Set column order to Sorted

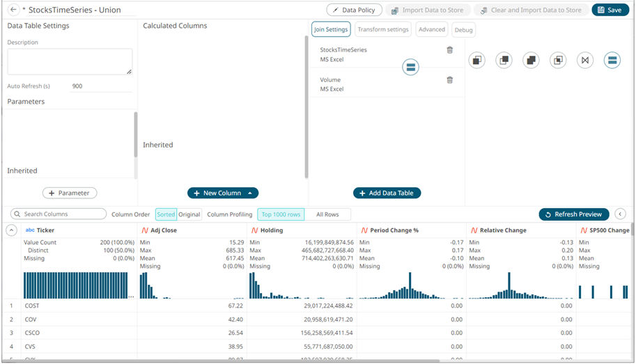pyautogui.click(x=166, y=214)
